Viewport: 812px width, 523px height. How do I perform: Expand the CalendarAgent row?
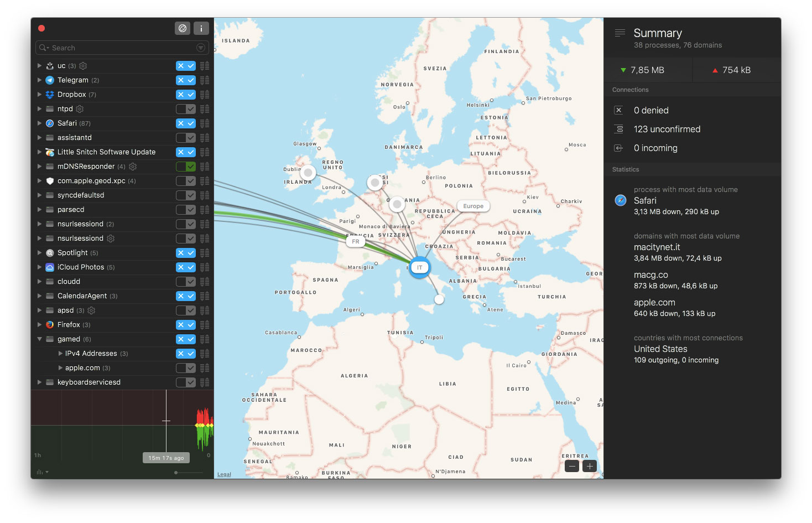(39, 296)
